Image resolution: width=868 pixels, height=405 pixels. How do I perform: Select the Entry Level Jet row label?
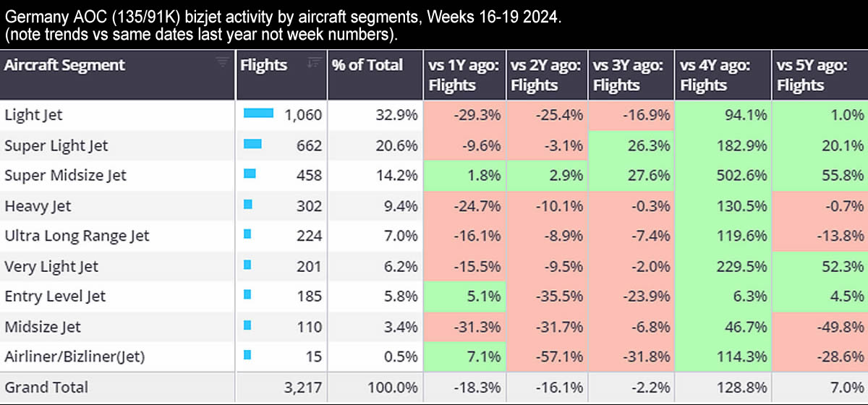(x=55, y=296)
